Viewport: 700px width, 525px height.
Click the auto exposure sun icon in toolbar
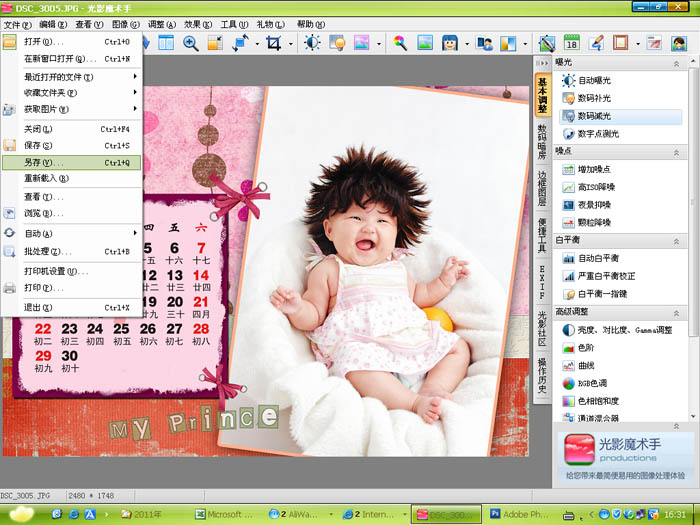[312, 43]
